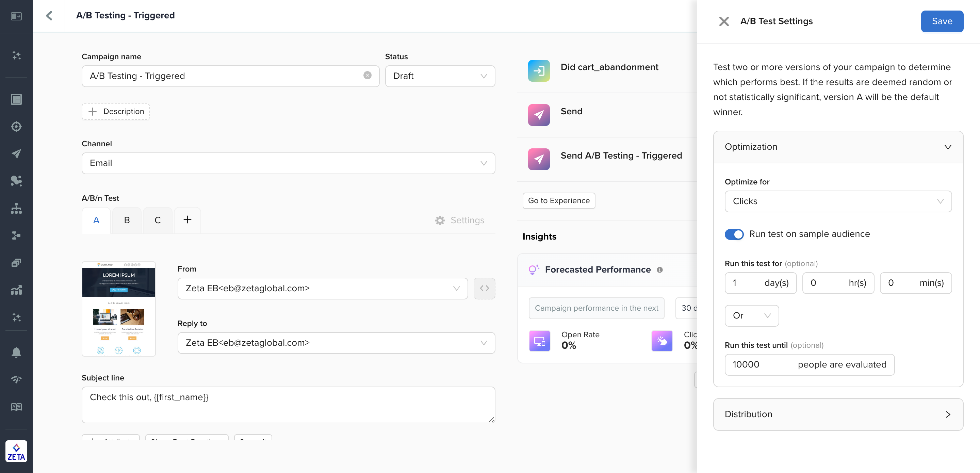Clear the campaign name with the X icon
Screen dimensions: 980x473
pyautogui.click(x=367, y=75)
